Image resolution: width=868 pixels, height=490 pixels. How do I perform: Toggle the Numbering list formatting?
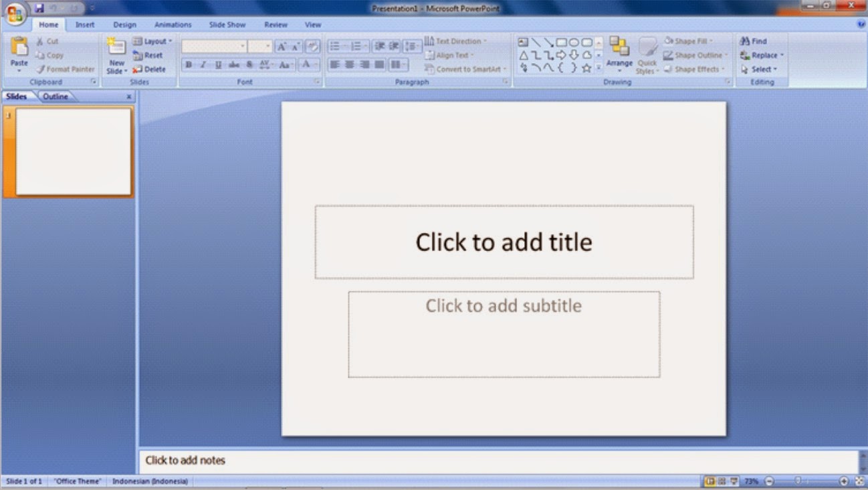click(359, 46)
